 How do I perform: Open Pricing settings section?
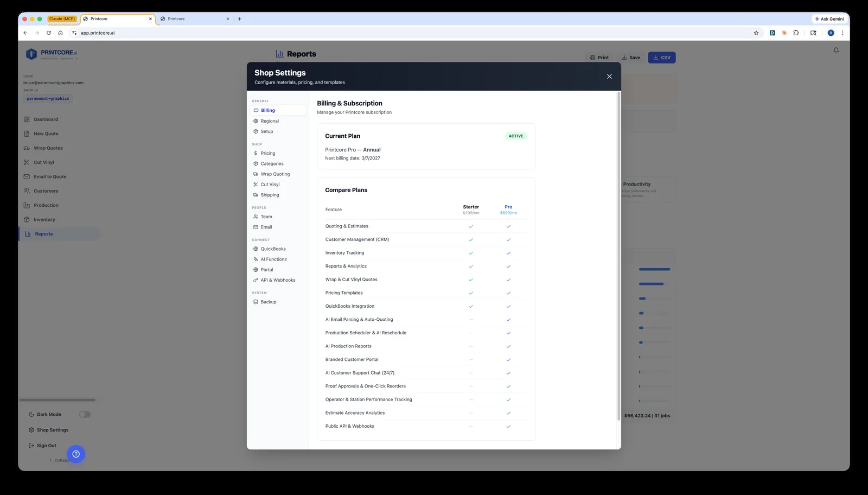[278, 153]
